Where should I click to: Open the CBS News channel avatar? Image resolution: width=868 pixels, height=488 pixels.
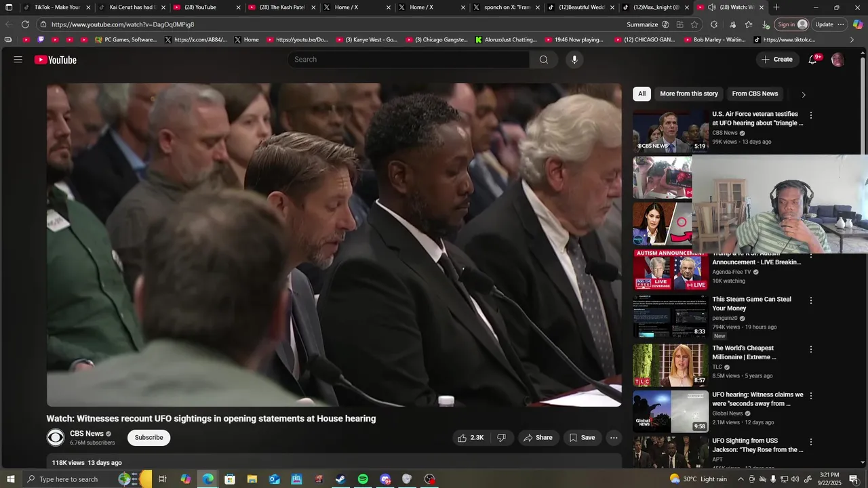point(56,438)
